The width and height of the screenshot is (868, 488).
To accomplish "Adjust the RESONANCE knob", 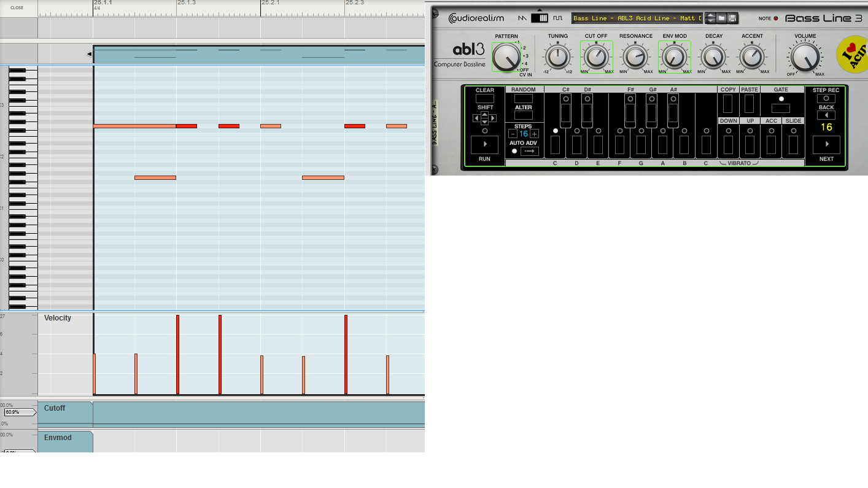I will click(x=635, y=57).
